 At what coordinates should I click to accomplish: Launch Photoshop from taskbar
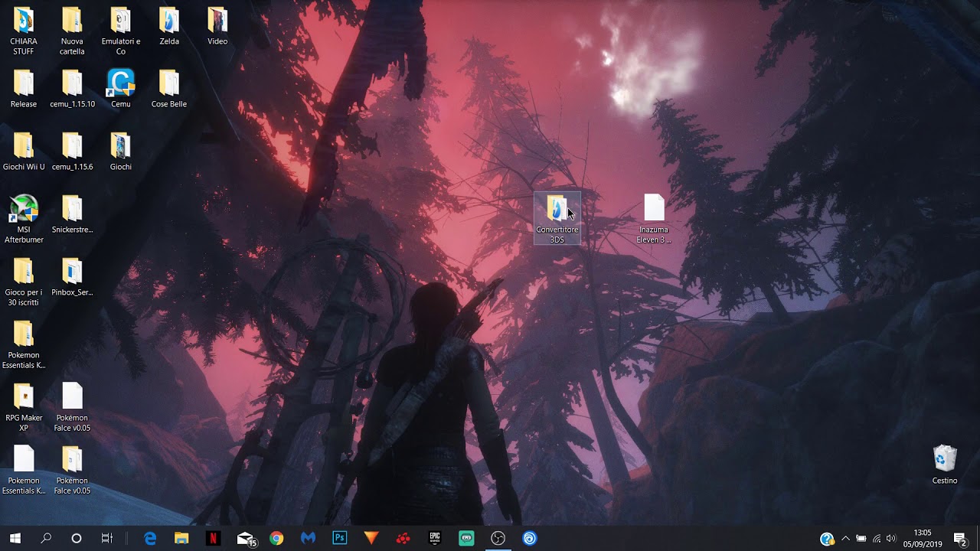340,538
